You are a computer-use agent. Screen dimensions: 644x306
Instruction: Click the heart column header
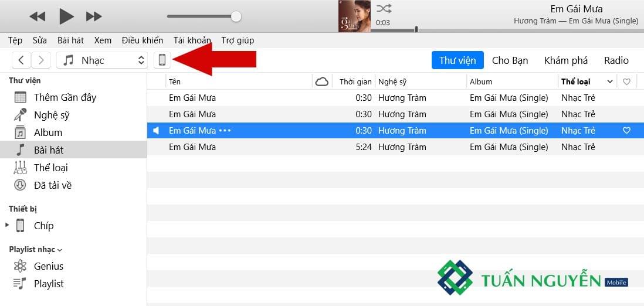point(626,81)
